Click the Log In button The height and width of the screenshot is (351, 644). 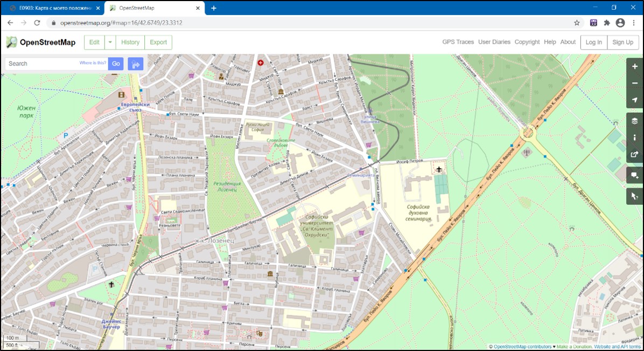click(593, 42)
